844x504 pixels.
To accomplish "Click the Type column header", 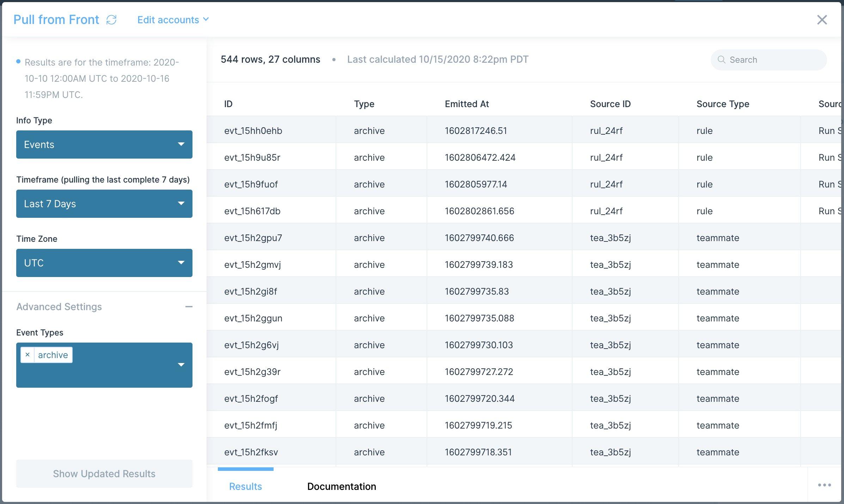I will click(x=364, y=104).
